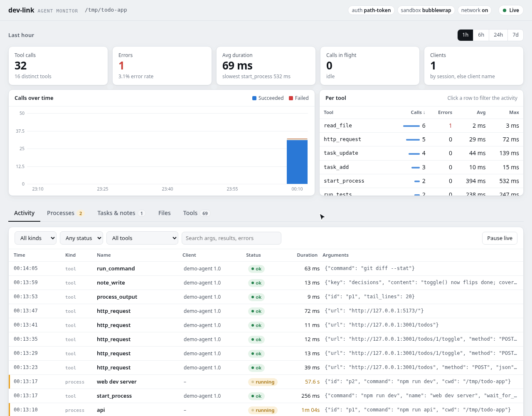Switch time range to 24h
The height and width of the screenshot is (416, 532).
point(498,35)
